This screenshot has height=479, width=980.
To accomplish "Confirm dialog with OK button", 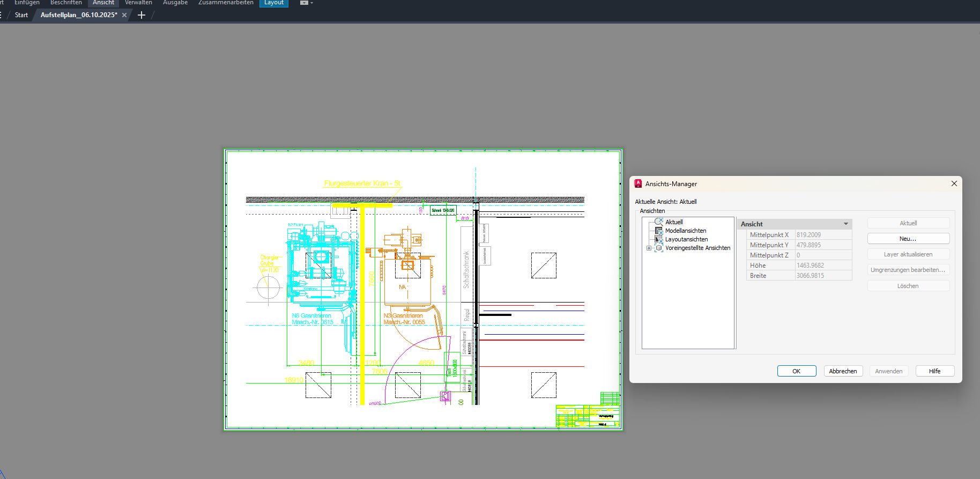I will [796, 371].
